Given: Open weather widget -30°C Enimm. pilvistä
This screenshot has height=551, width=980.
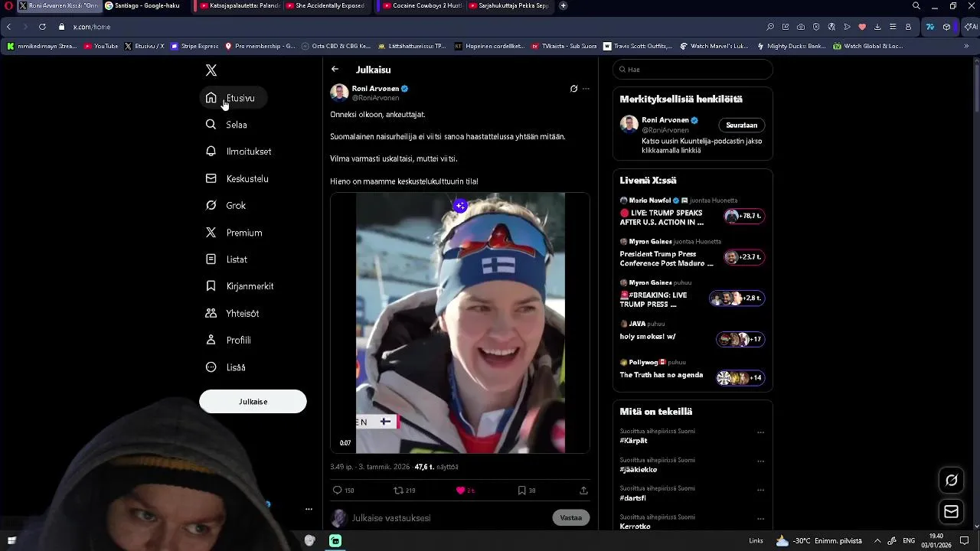Looking at the screenshot, I should coord(819,540).
